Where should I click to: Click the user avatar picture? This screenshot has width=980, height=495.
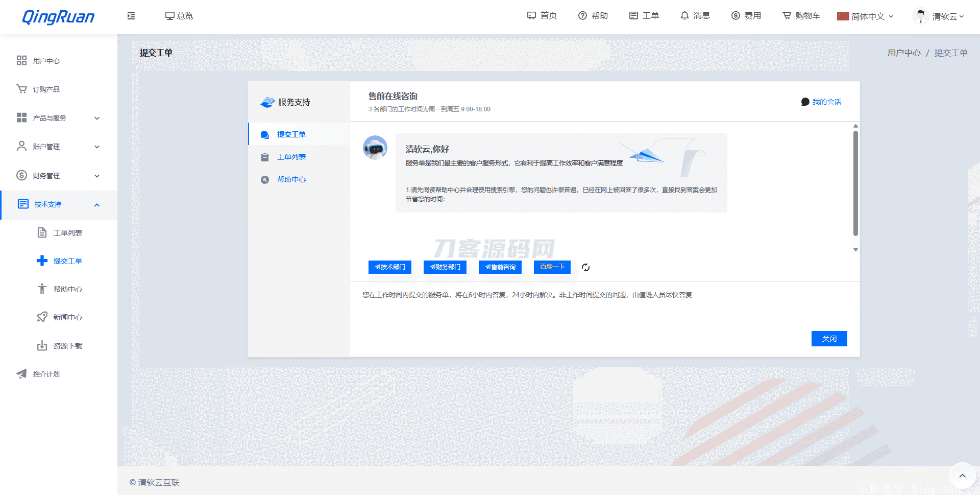[920, 16]
